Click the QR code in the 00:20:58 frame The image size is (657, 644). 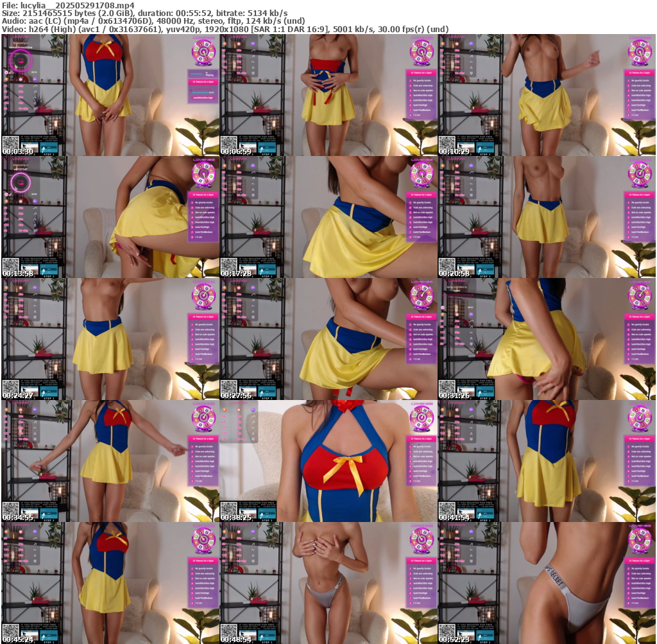[x=447, y=266]
